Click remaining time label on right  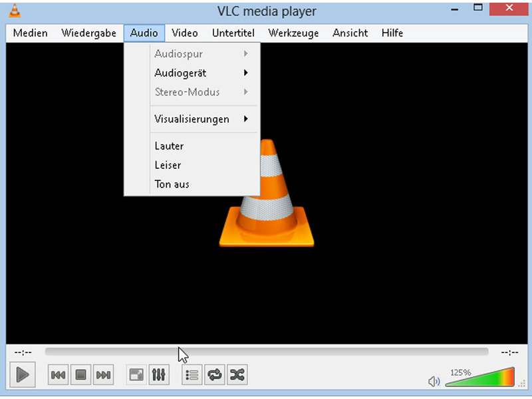coord(509,352)
